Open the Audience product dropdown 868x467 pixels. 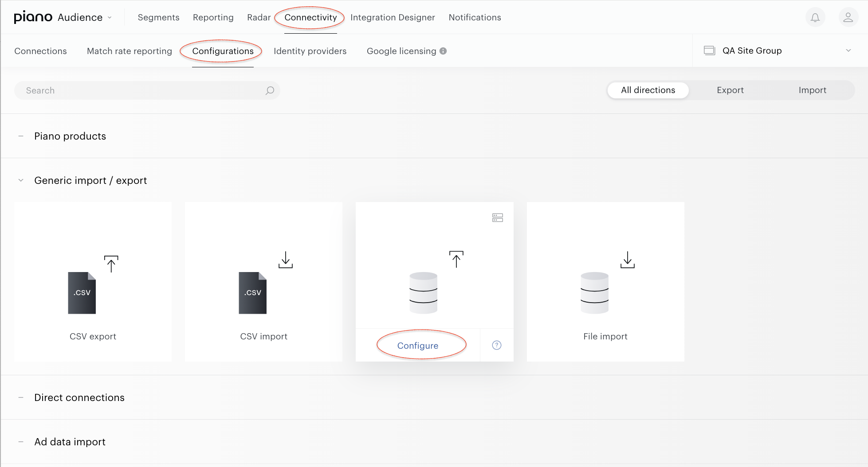pyautogui.click(x=85, y=17)
